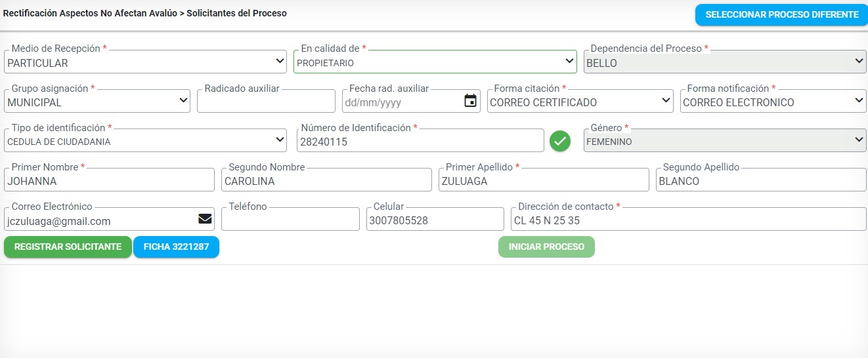The image size is (868, 358).
Task: Focus the Celular number field
Action: click(x=435, y=219)
